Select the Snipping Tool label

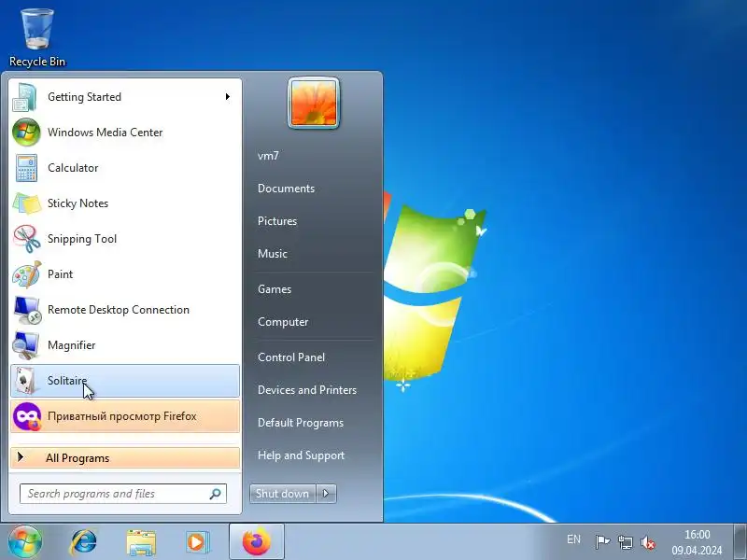point(82,239)
